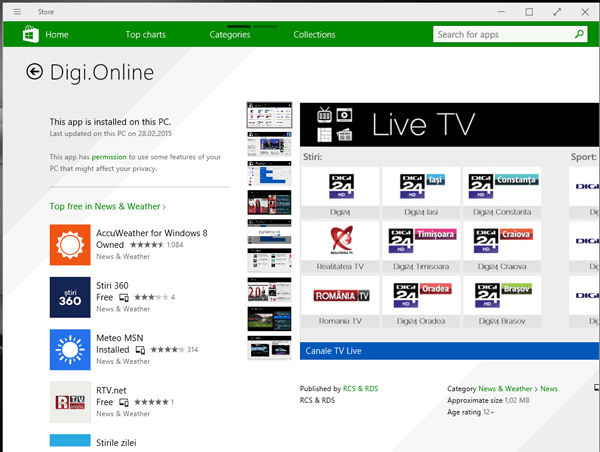Open the News subcategory link
Viewport: 600px width, 452px height.
549,389
